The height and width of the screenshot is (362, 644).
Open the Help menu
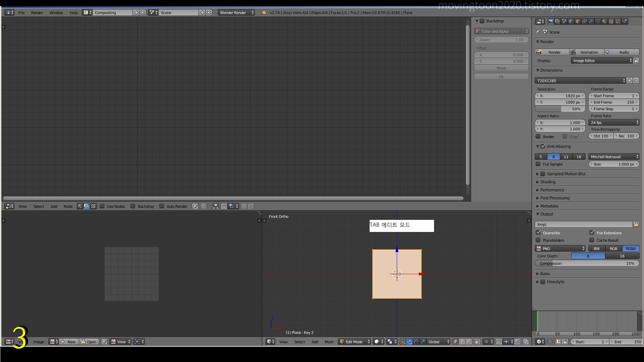tap(73, 12)
